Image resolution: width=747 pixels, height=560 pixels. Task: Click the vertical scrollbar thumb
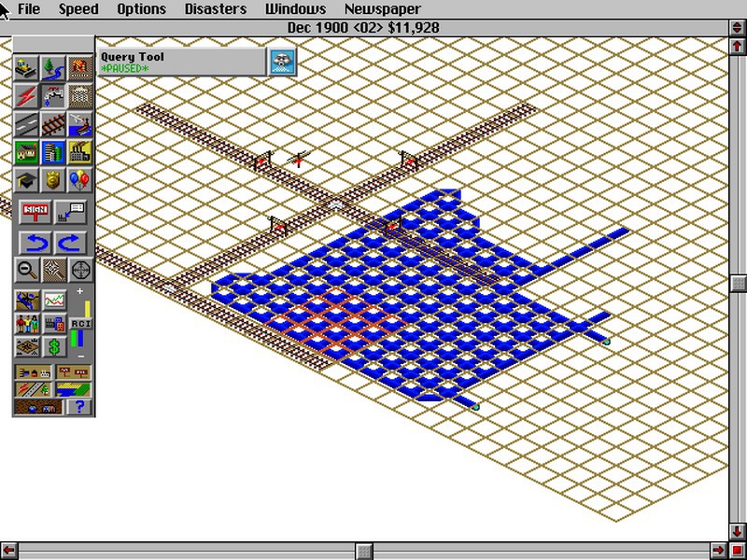pyautogui.click(x=737, y=283)
